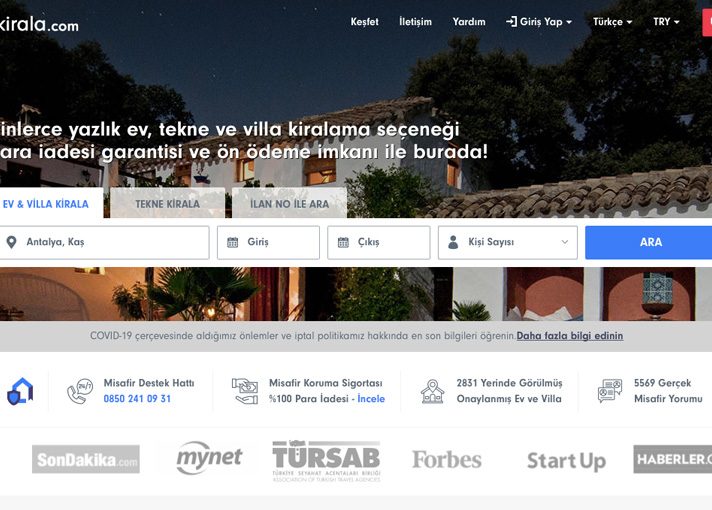Click the blue ARA search button
712x510 pixels.
coord(650,243)
